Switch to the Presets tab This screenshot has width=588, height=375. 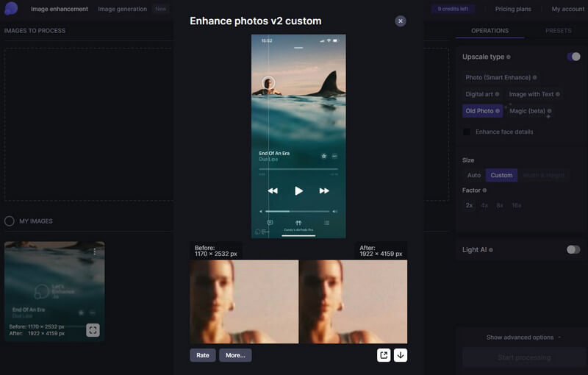(x=558, y=31)
